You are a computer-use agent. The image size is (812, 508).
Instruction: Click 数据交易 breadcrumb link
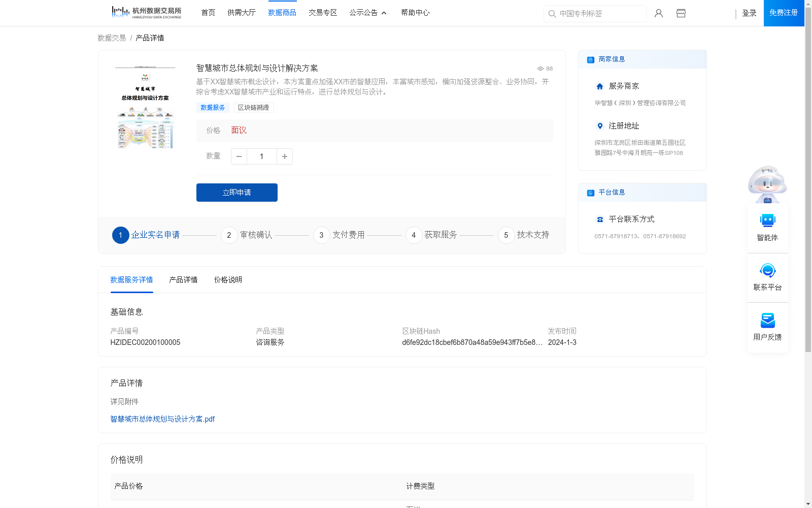[x=112, y=38]
